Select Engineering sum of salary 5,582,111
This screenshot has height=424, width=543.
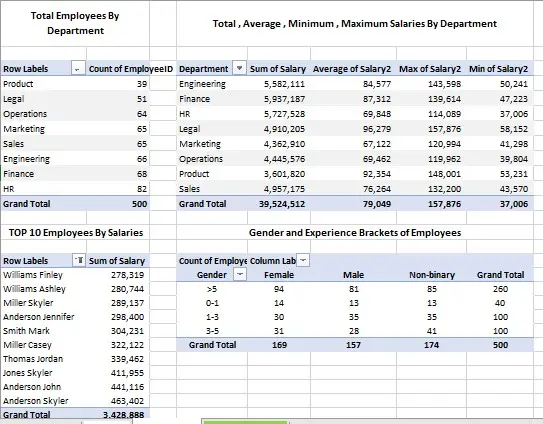tap(284, 84)
